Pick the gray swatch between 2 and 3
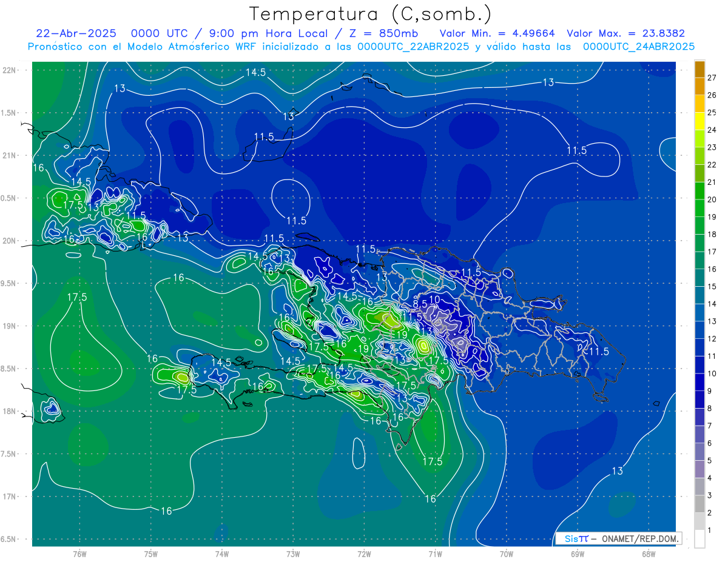Screen dimensions: 728x562 [699, 504]
